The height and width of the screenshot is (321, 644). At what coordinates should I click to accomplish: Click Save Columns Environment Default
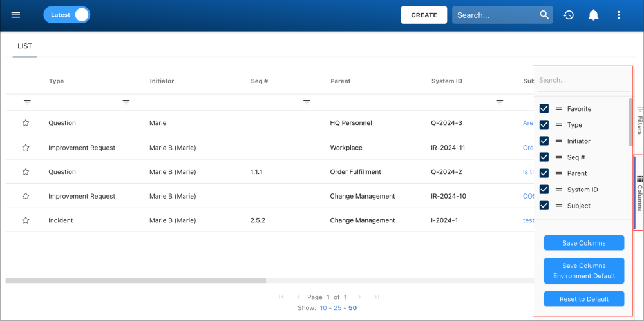click(x=584, y=271)
